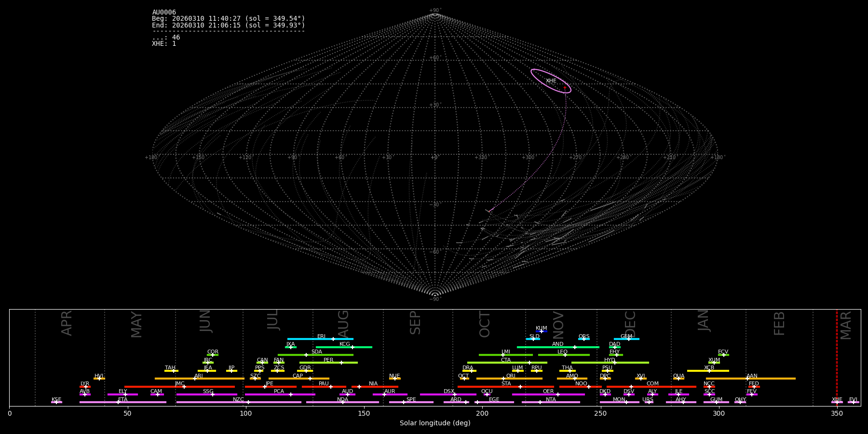Viewport: 868px width, 434px height.
Task: Click the 350 tick on the longitude axis
Action: (837, 413)
